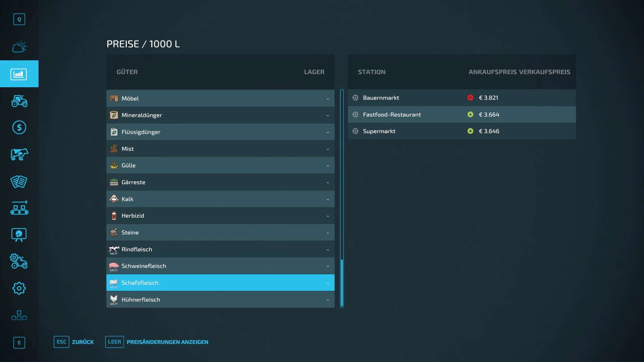The height and width of the screenshot is (362, 644).
Task: Open the contracts papers icon
Action: tap(19, 181)
